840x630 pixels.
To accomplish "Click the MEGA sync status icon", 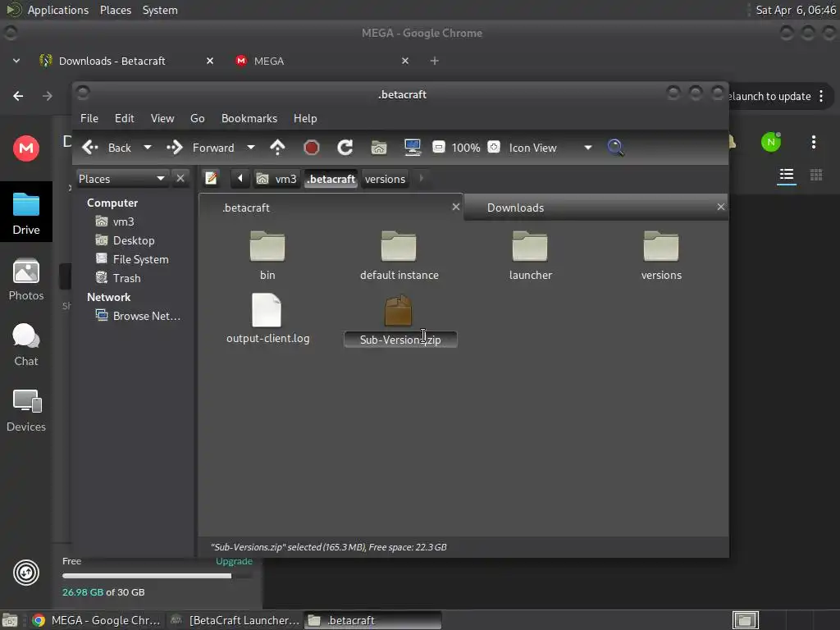I will point(26,573).
